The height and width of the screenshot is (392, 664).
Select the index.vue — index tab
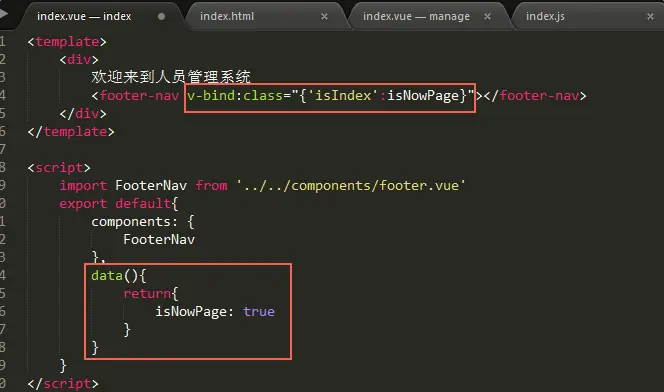click(84, 16)
